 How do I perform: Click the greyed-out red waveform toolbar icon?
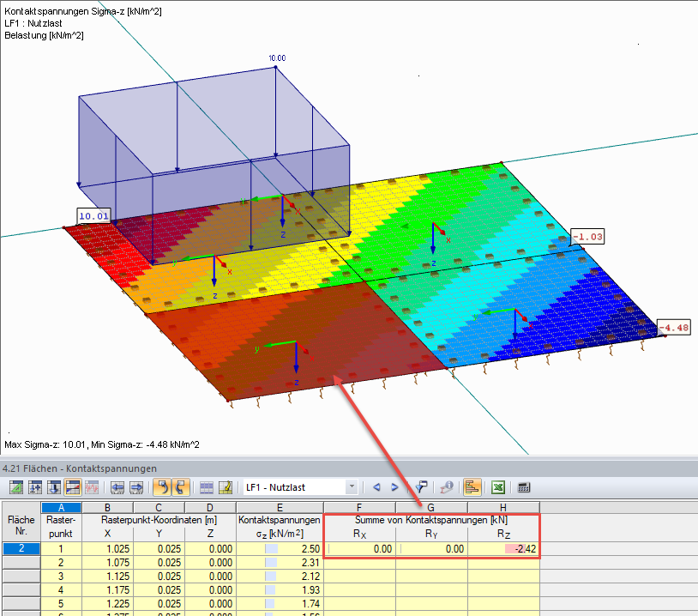92,487
